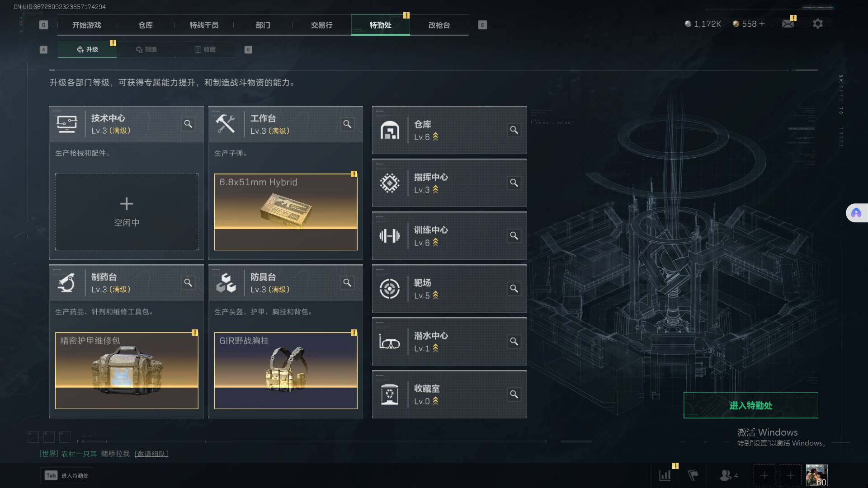Click the 邀请组队 link in chat

[151, 454]
